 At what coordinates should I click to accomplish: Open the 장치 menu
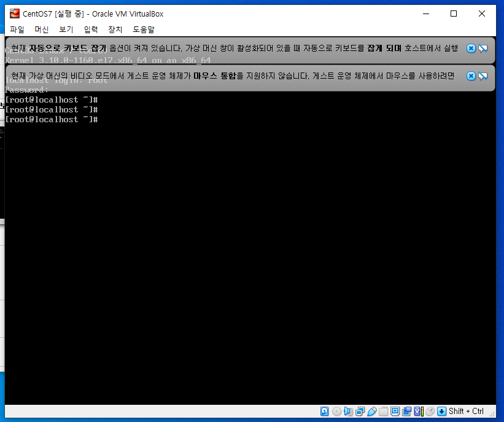[x=115, y=29]
